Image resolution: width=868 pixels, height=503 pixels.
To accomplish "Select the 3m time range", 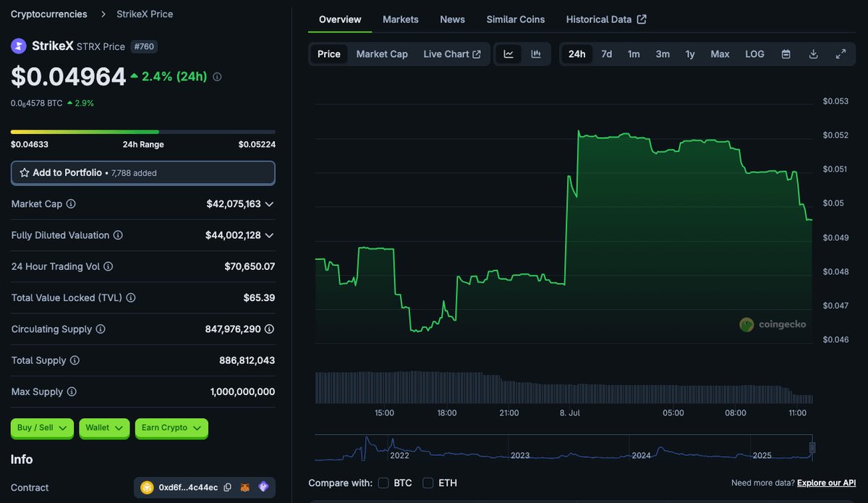I will point(663,54).
